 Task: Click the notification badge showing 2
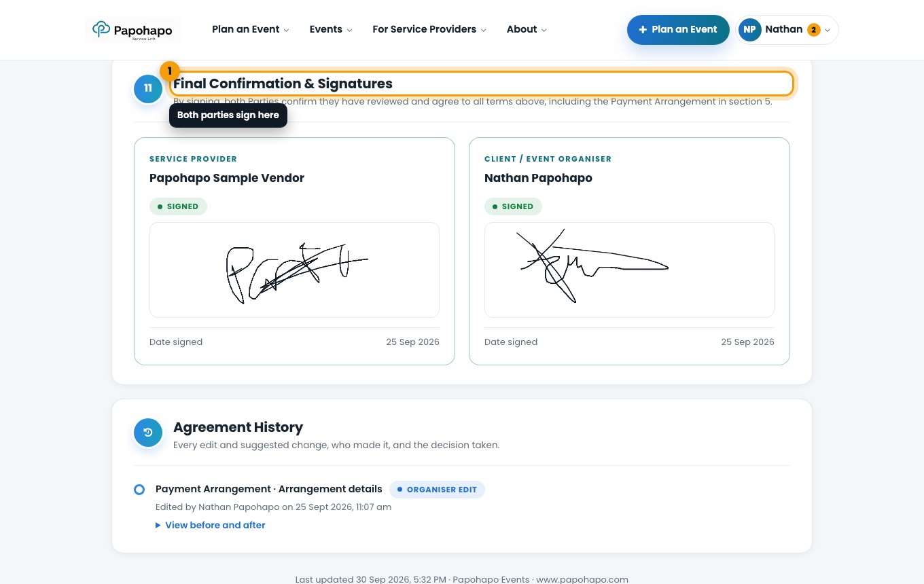813,30
